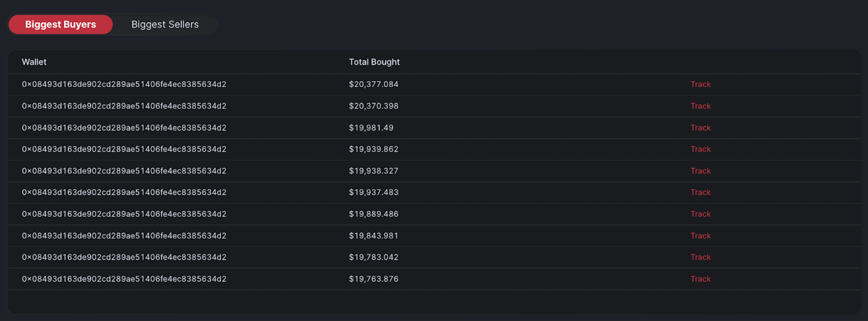
Task: Click the $19,763.876 total bought value
Action: coord(373,279)
